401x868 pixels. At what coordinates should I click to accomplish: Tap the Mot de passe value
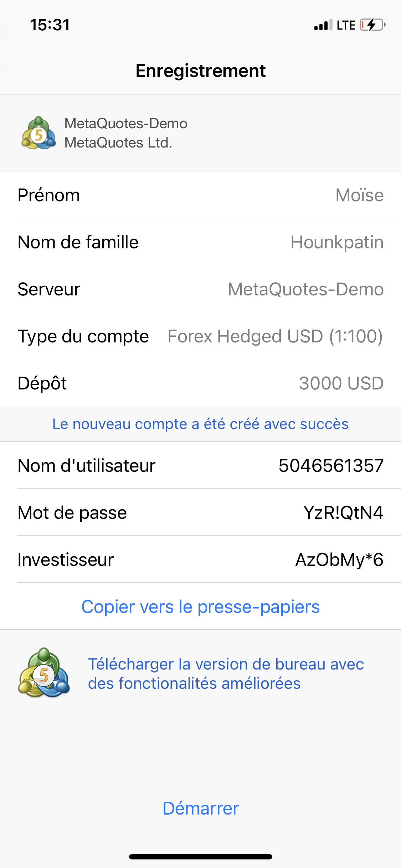click(343, 513)
